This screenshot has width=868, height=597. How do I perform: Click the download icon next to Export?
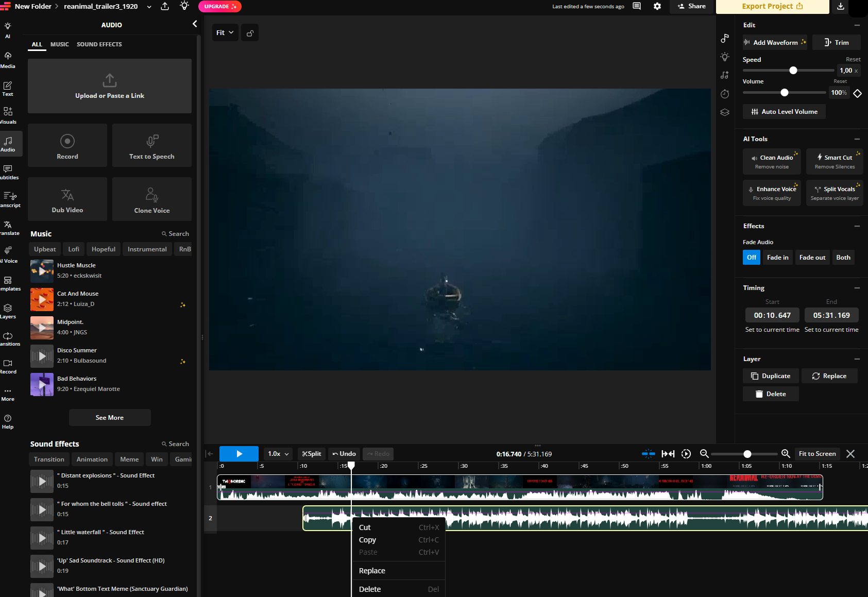(841, 6)
